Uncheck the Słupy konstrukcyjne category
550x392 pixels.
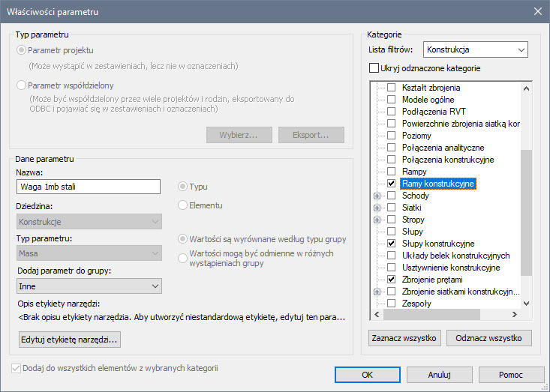pyautogui.click(x=391, y=244)
